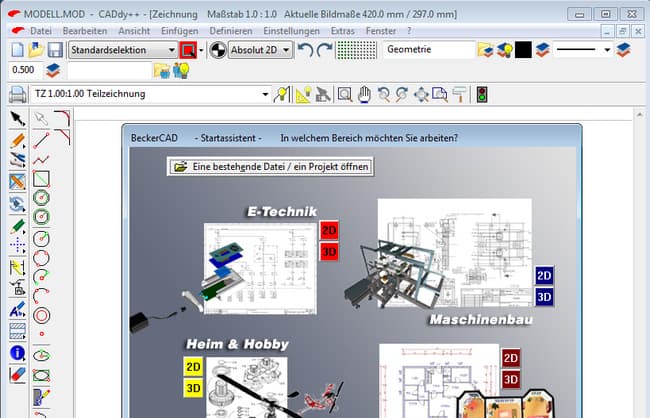The height and width of the screenshot is (418, 650).
Task: Select the orange pencil drawing tool
Action: point(18,141)
